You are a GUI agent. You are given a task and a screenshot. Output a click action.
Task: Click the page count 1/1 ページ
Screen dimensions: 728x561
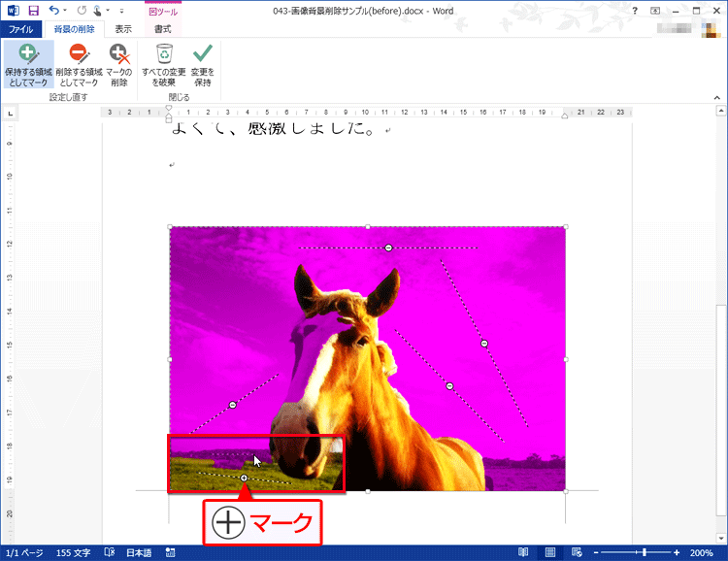click(x=24, y=552)
